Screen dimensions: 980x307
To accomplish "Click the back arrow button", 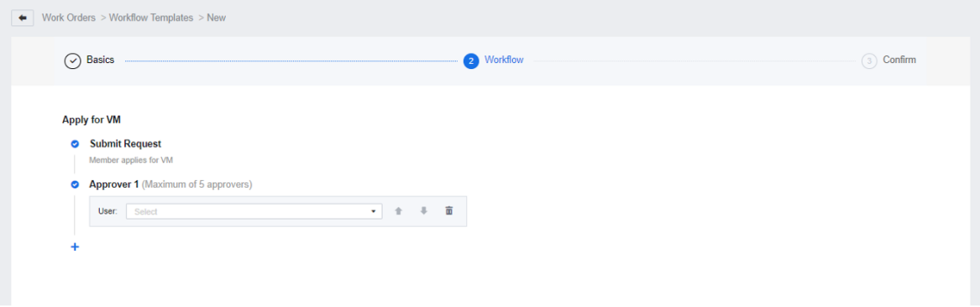I will (x=23, y=18).
